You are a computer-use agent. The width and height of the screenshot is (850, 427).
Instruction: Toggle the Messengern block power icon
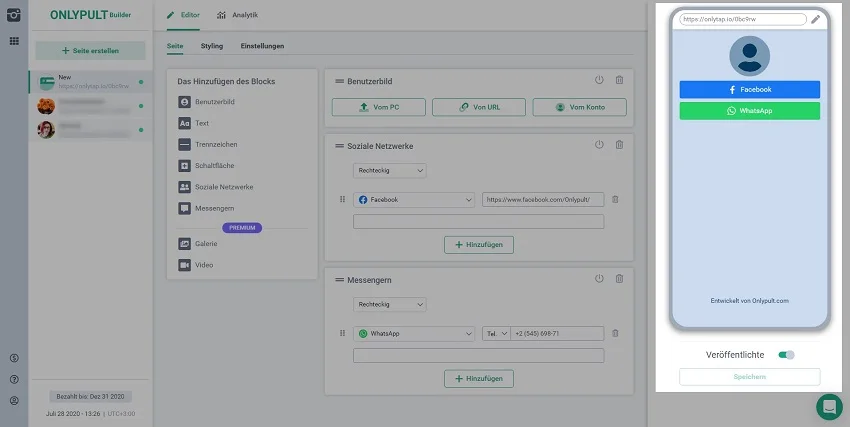point(599,279)
